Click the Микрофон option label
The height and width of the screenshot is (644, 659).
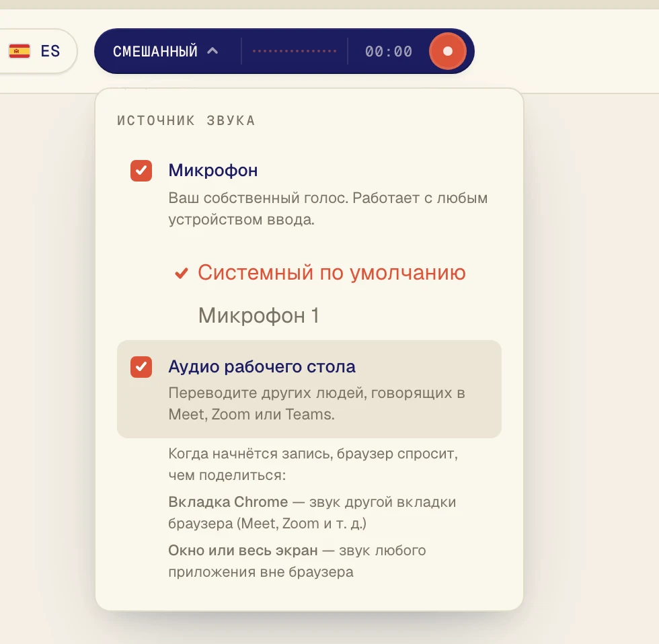[x=213, y=171]
